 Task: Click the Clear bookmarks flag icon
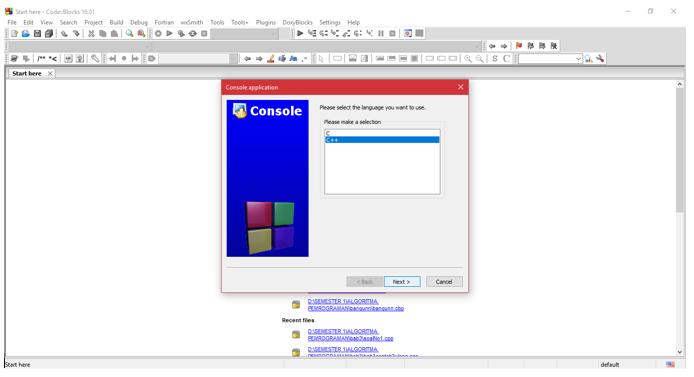click(553, 46)
